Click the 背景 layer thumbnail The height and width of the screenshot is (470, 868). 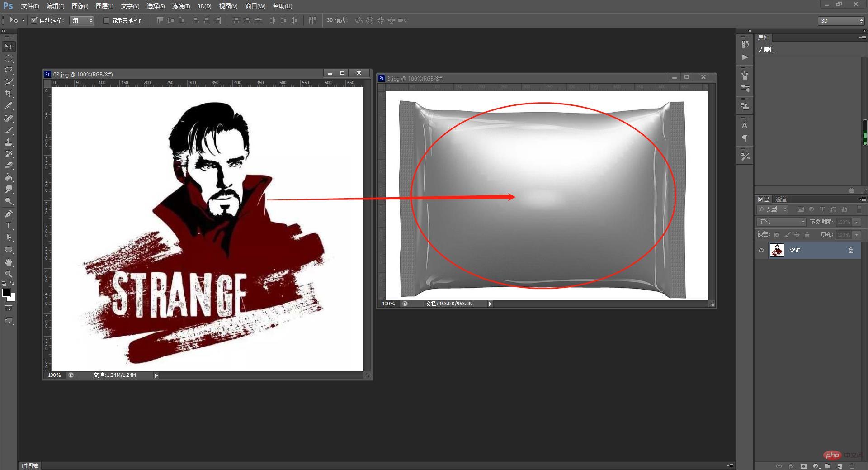tap(777, 250)
